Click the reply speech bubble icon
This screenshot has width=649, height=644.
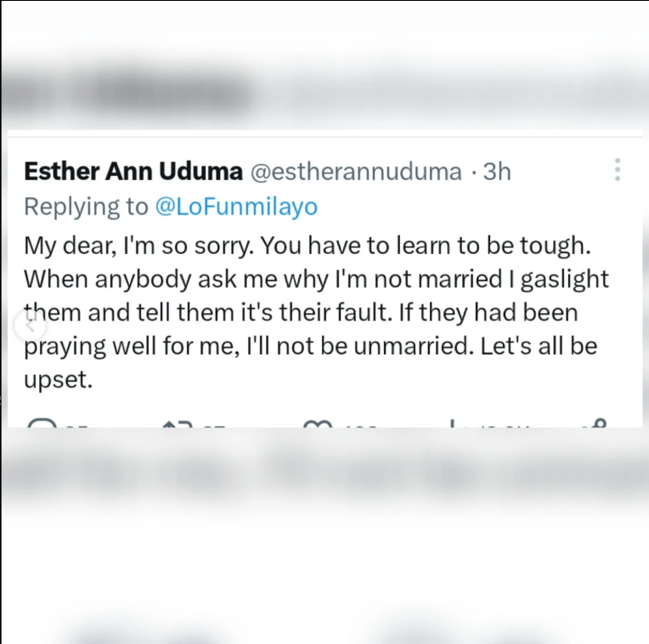42,423
